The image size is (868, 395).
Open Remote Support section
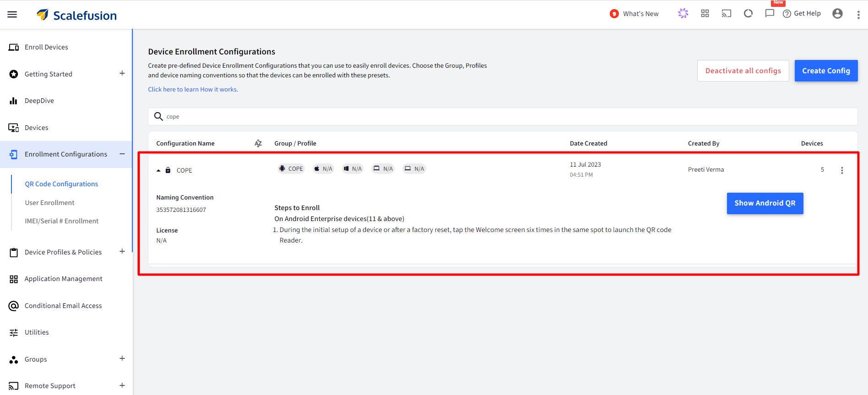pyautogui.click(x=50, y=386)
